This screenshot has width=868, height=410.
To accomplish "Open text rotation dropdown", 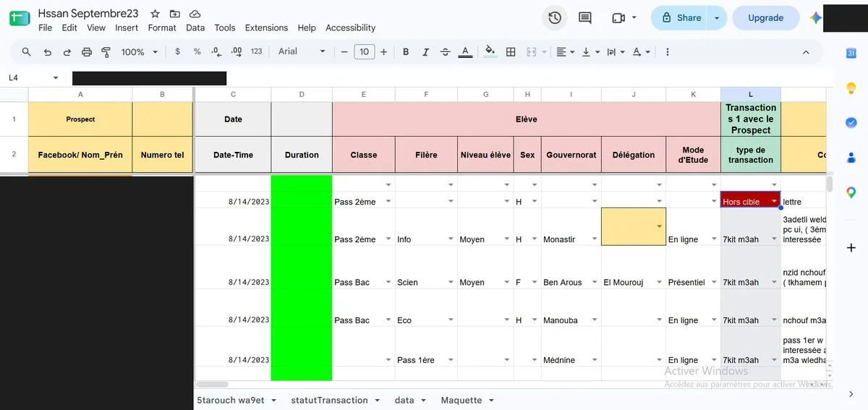I will (x=640, y=52).
